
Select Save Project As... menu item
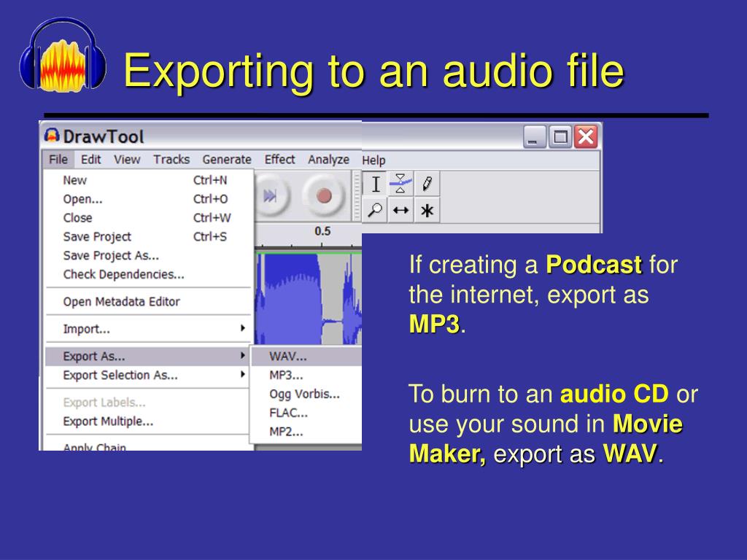[149, 256]
